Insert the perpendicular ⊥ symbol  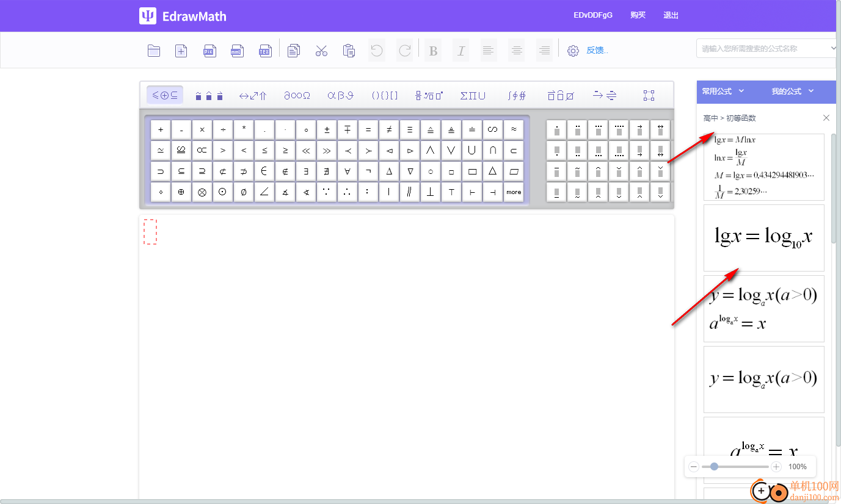(431, 192)
